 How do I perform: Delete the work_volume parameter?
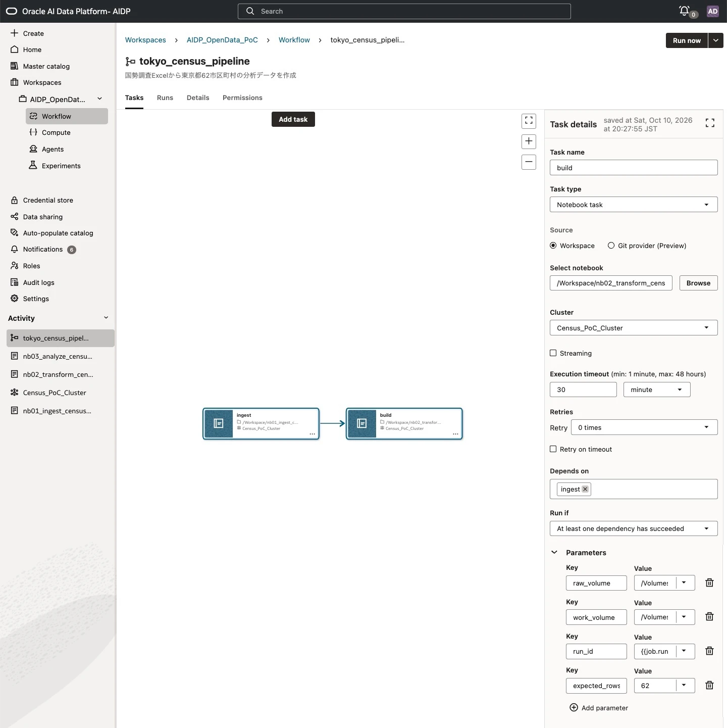[x=709, y=616]
